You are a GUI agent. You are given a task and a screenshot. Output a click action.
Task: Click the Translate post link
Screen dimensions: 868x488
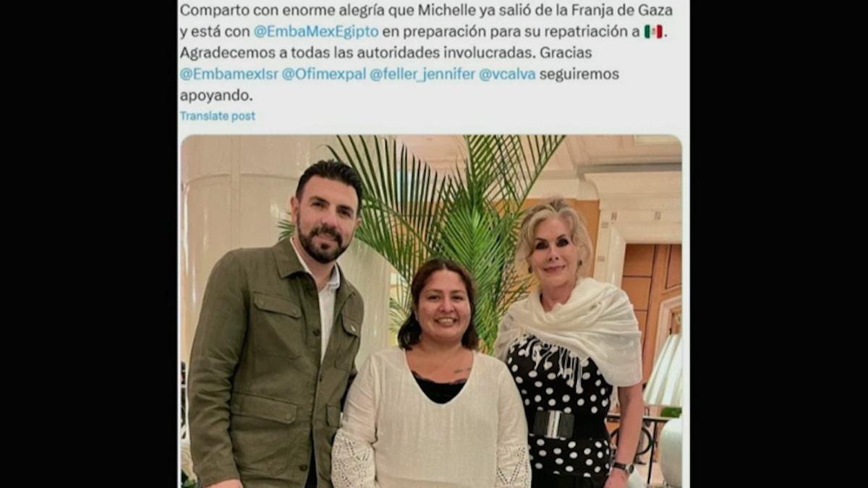pos(217,116)
